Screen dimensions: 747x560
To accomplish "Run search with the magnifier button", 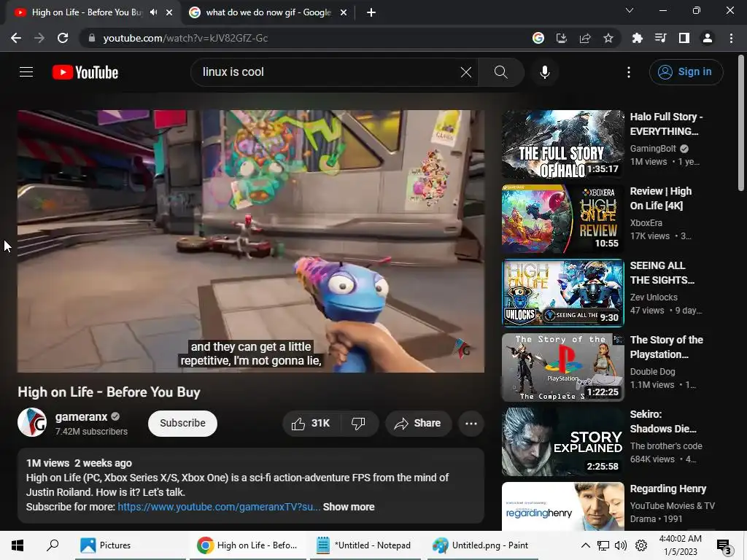I will 500,72.
